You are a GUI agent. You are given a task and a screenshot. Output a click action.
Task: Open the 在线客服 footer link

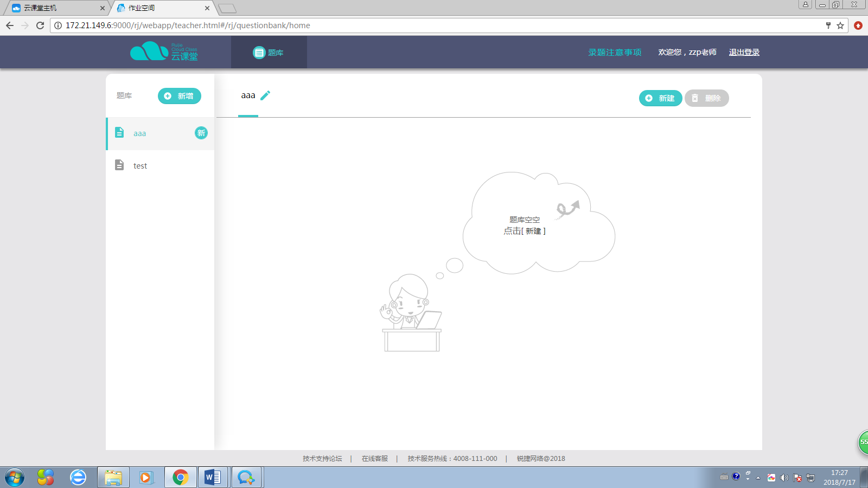(375, 459)
